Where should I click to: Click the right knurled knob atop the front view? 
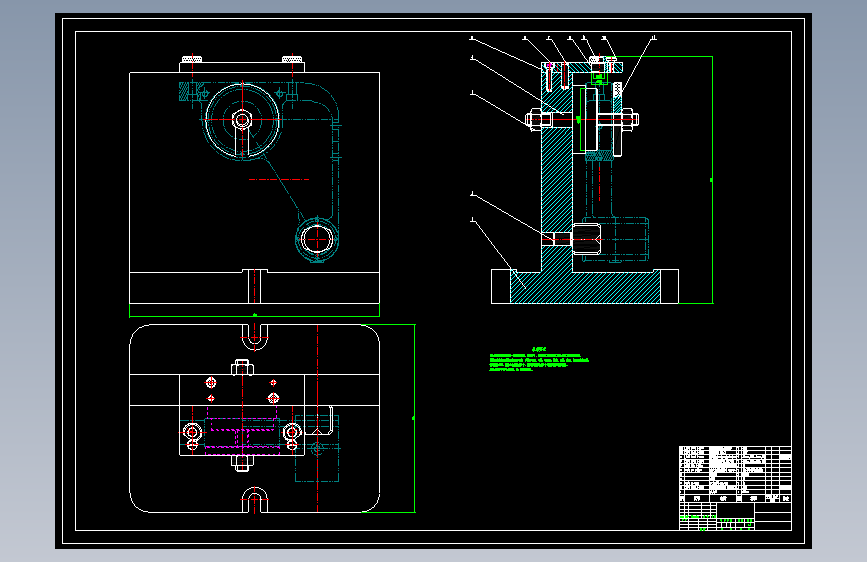pos(292,59)
